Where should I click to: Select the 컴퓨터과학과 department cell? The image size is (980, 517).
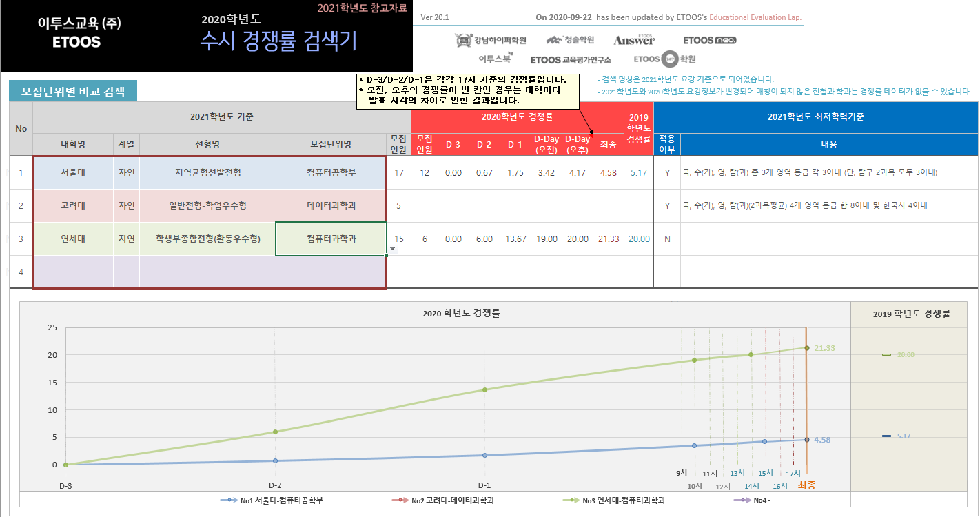coord(331,239)
